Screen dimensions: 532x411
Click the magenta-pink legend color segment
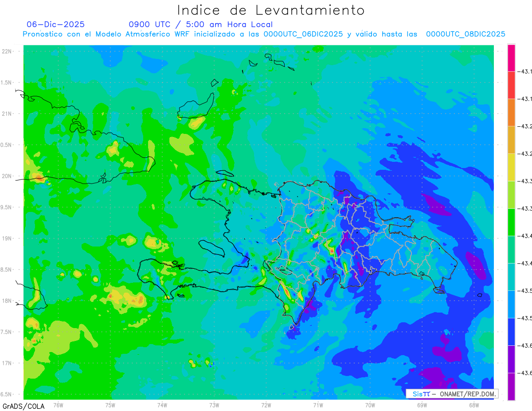click(x=511, y=58)
